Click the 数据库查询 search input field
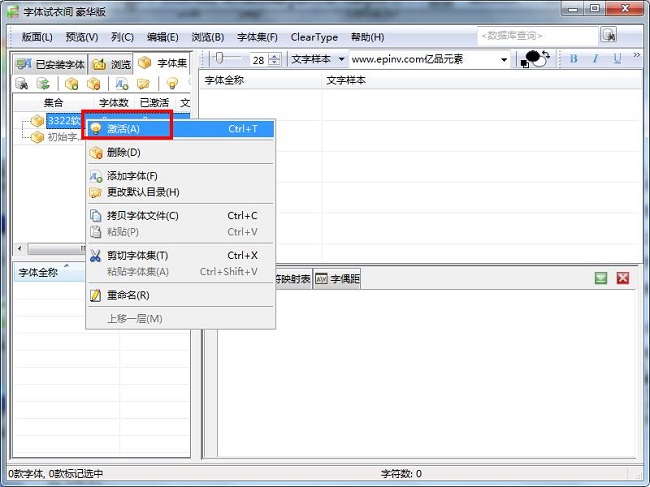 tap(536, 36)
